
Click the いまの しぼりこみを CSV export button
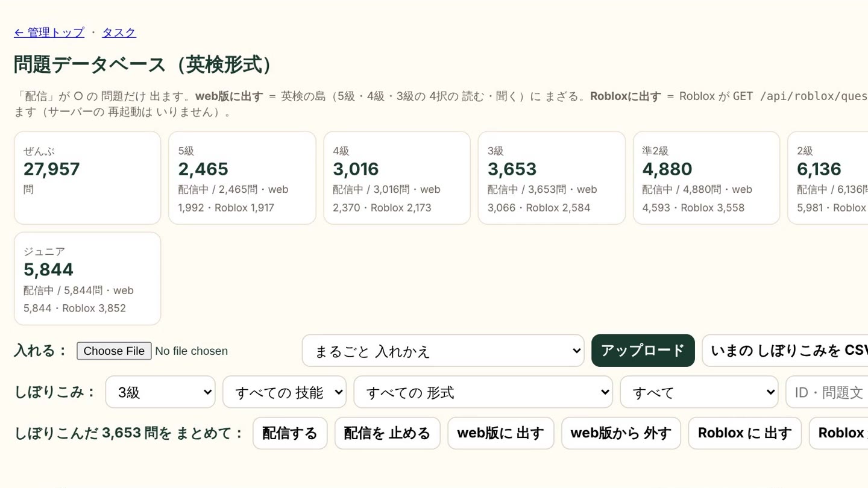785,351
